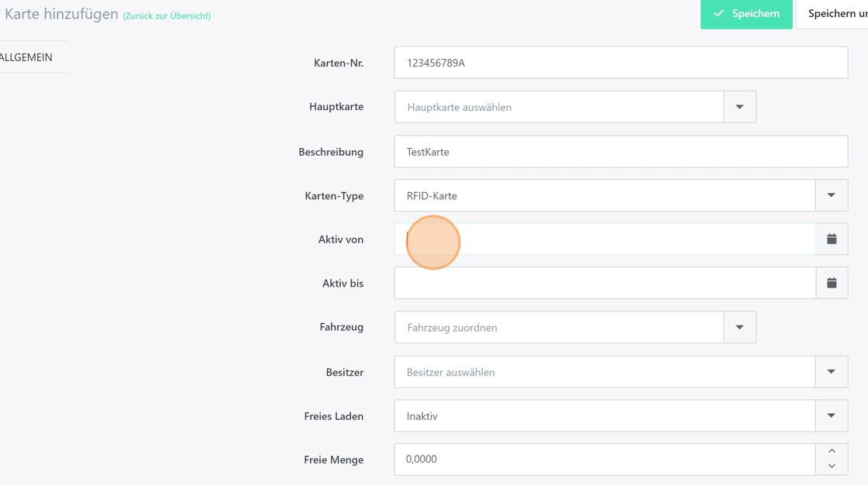The image size is (868, 485).
Task: Open the Besitzer dropdown arrow
Action: (831, 372)
